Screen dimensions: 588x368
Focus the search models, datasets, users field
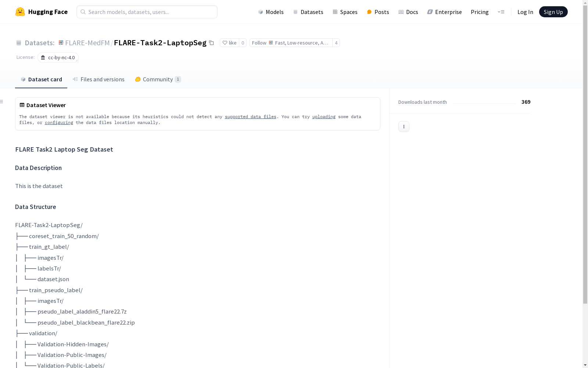tap(147, 12)
